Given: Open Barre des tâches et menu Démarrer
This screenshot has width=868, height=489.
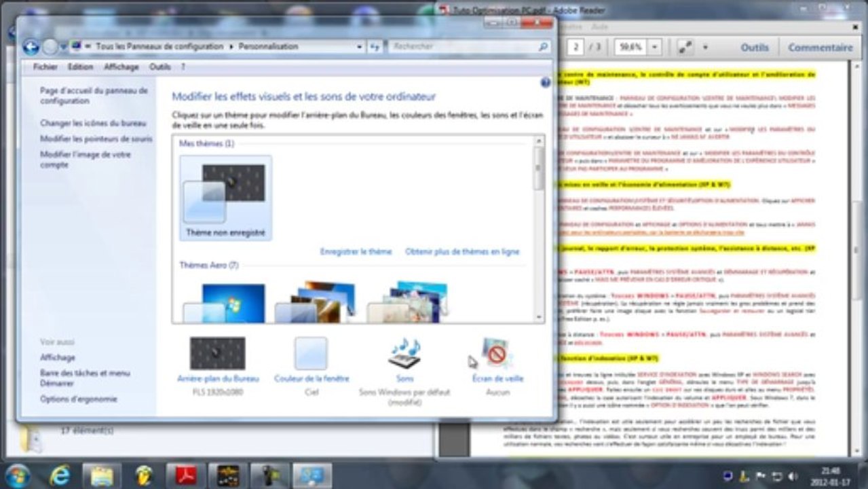Looking at the screenshot, I should click(85, 378).
